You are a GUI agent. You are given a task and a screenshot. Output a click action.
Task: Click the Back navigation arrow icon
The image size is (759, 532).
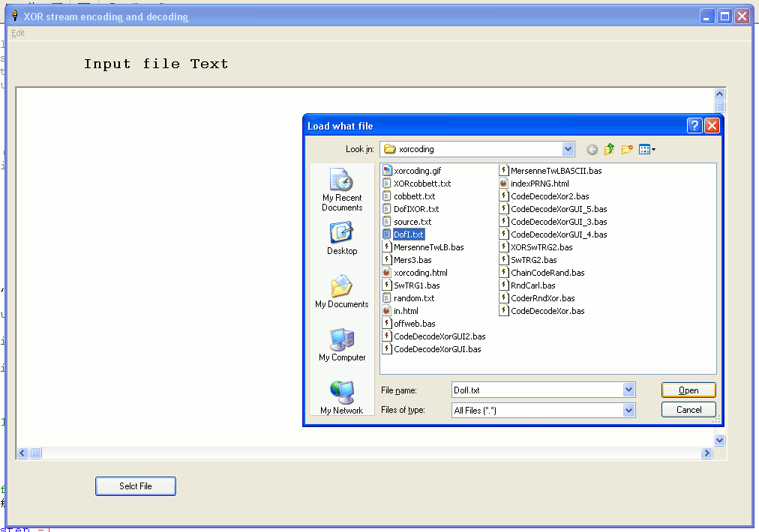pyautogui.click(x=592, y=150)
